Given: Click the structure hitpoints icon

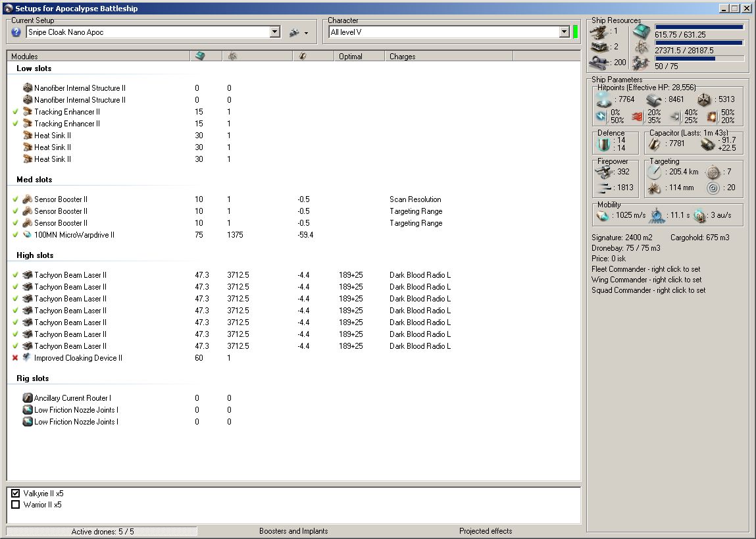Looking at the screenshot, I should click(x=704, y=100).
